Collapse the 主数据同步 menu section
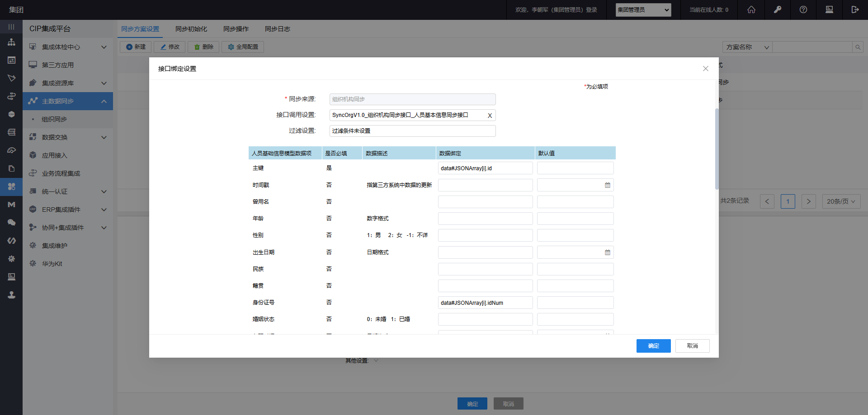This screenshot has height=415, width=868. coord(104,101)
